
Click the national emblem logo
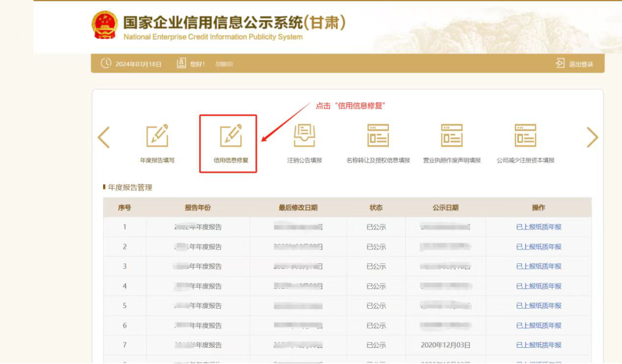click(x=104, y=25)
